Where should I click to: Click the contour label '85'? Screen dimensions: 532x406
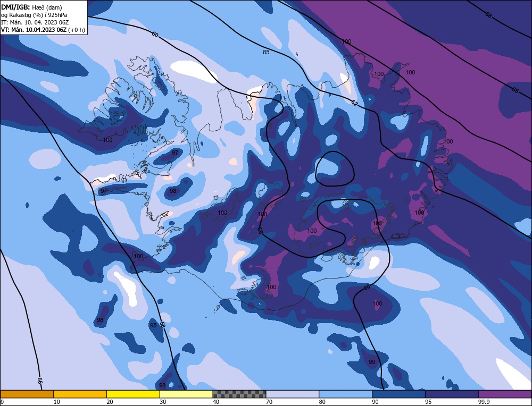[267, 52]
